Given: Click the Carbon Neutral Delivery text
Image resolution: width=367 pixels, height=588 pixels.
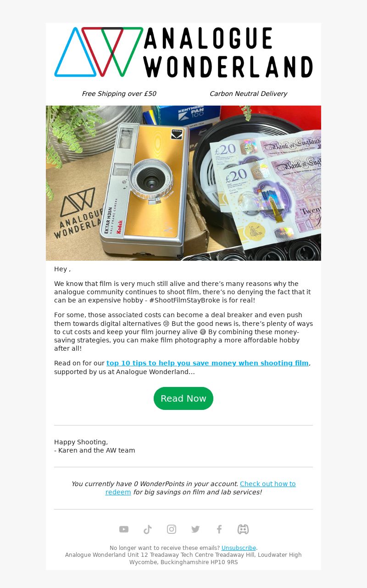Looking at the screenshot, I should 248,94.
